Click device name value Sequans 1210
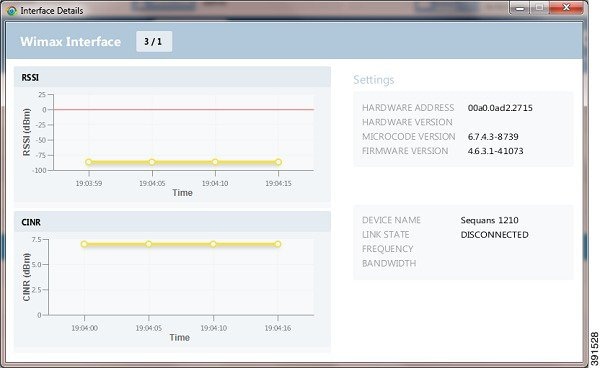600x368 pixels. pyautogui.click(x=489, y=220)
